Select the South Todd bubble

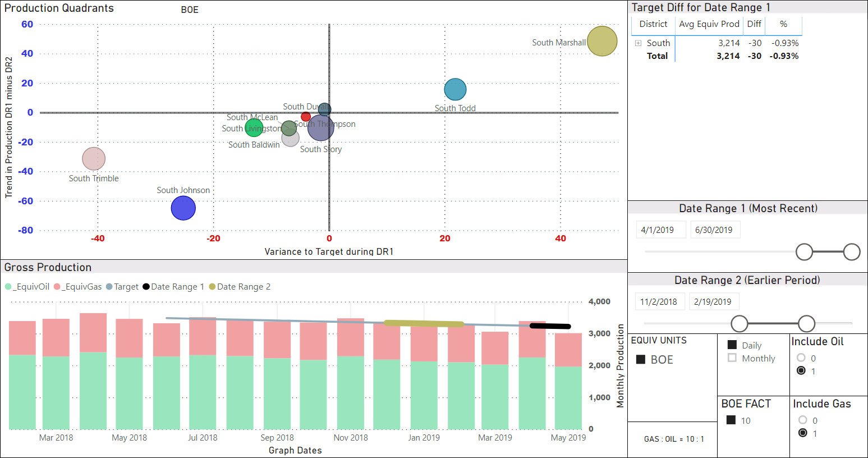pos(455,89)
